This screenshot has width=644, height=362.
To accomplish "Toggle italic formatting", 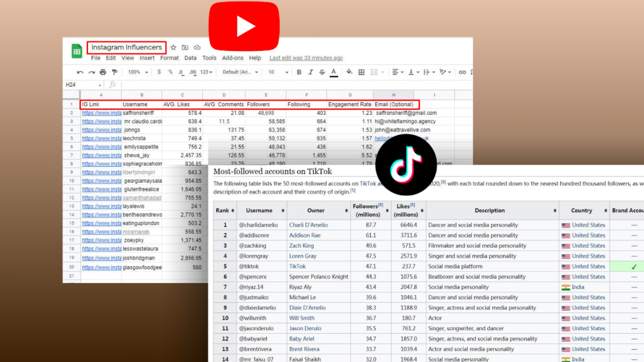I will [x=311, y=72].
